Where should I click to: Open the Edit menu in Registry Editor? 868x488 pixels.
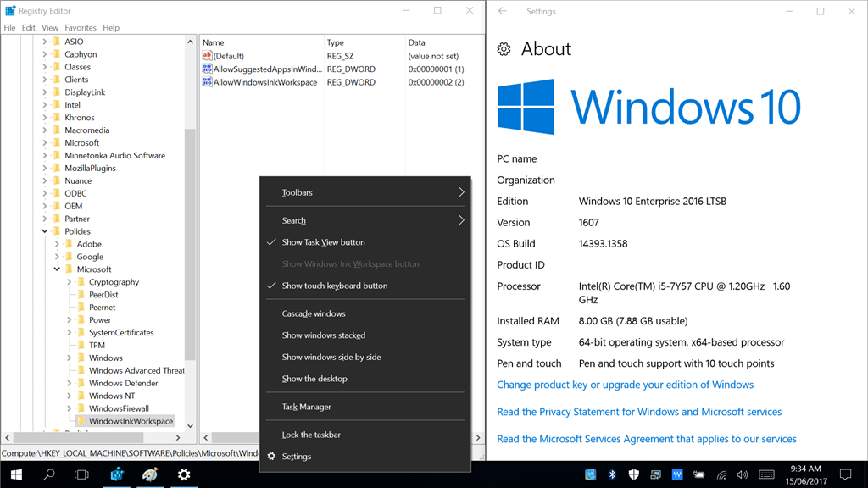[29, 28]
